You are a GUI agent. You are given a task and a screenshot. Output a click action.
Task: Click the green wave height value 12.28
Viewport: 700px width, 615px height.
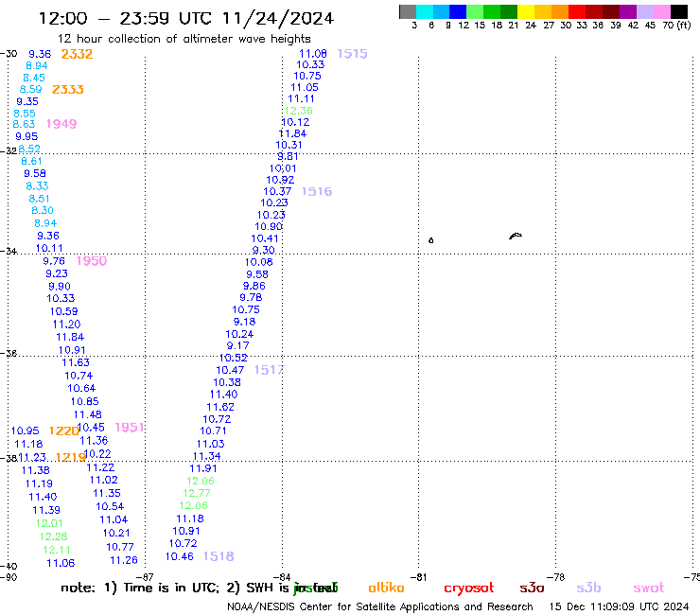pyautogui.click(x=53, y=536)
